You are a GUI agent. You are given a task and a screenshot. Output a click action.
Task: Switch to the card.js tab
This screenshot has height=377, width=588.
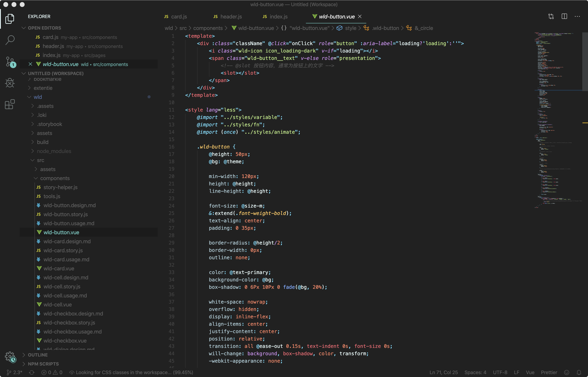(x=179, y=17)
